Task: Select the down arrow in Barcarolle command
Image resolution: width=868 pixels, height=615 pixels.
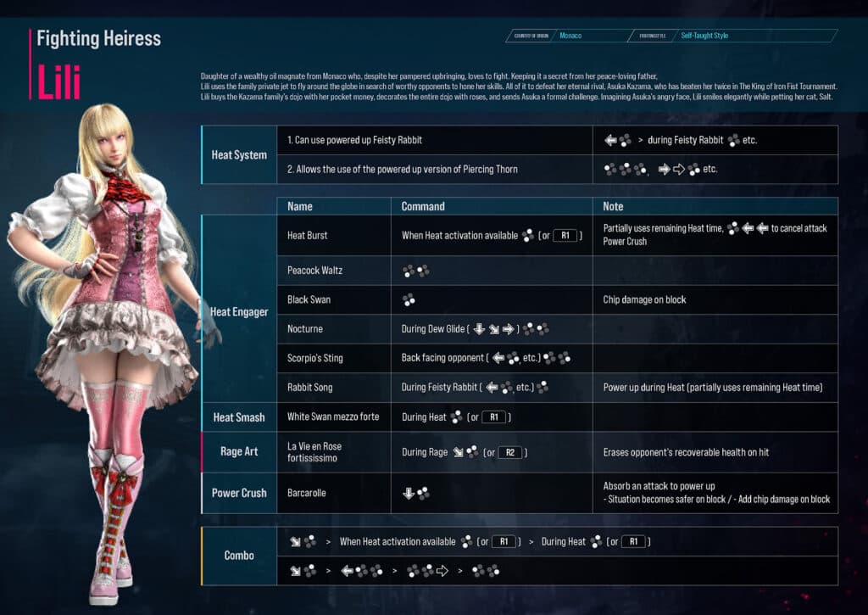Action: click(408, 493)
